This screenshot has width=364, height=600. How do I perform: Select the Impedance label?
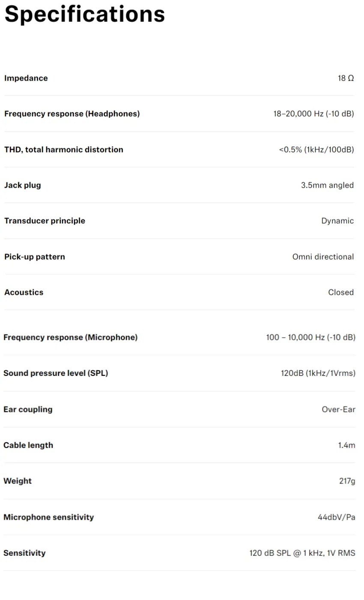pyautogui.click(x=26, y=78)
